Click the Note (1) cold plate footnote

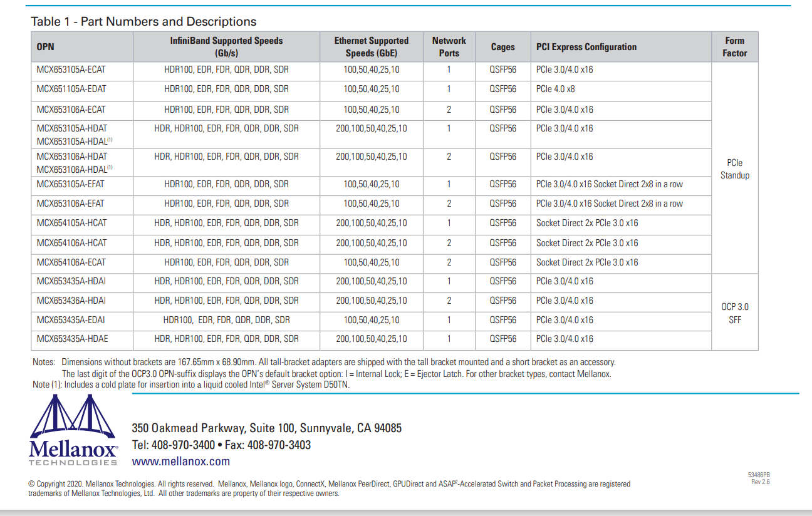[191, 385]
